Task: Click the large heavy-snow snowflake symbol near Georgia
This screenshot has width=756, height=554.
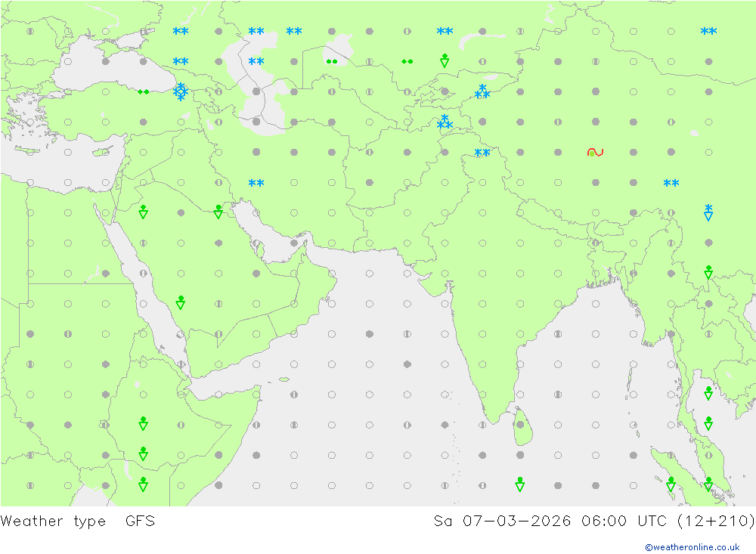Action: click(x=181, y=91)
